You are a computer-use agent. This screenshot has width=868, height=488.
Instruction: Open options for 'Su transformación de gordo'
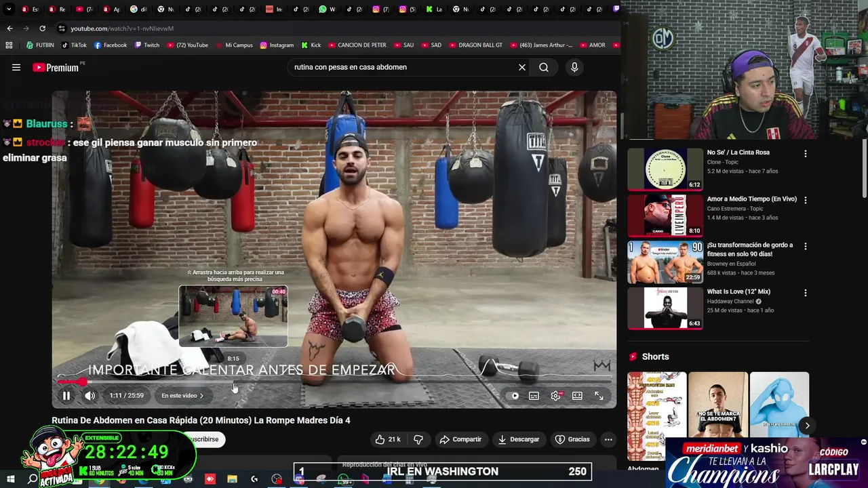(806, 247)
